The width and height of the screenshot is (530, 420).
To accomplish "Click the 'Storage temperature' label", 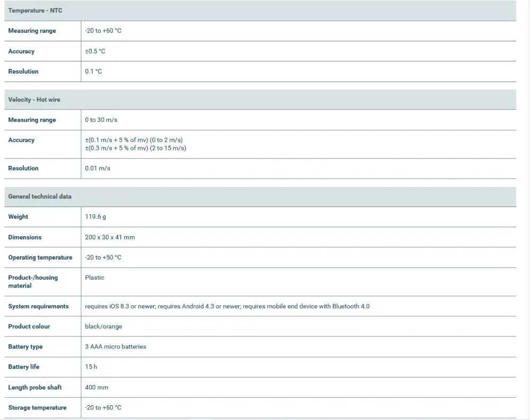I will point(38,408).
